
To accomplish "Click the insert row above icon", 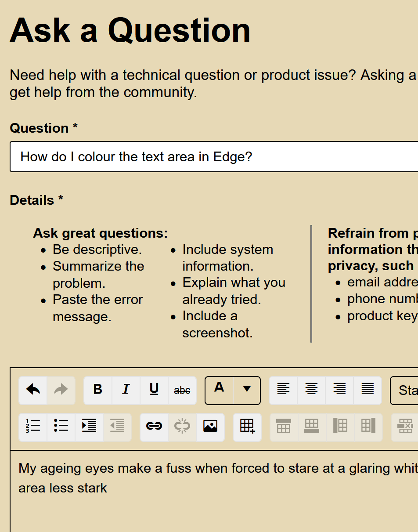I will pos(284,427).
